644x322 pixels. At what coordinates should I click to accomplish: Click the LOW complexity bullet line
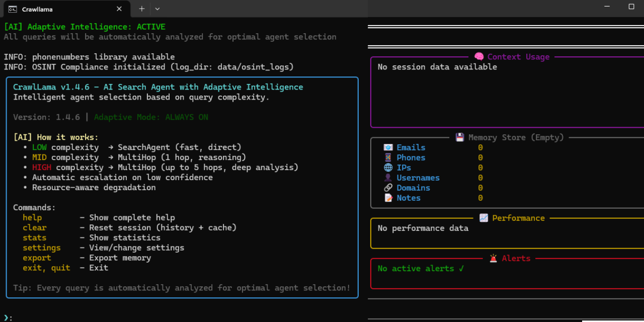(132, 147)
